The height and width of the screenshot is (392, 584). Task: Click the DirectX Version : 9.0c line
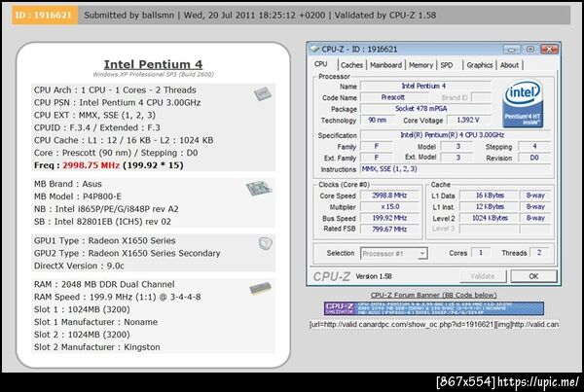[x=79, y=267]
